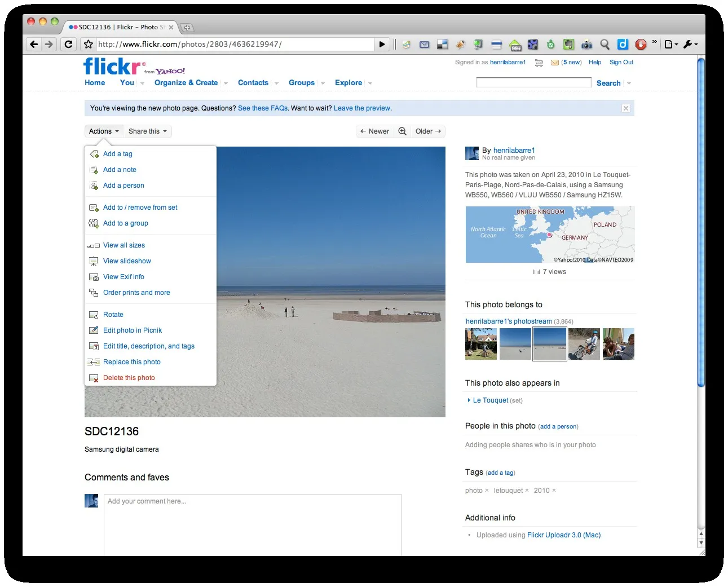Click the 'Add your comment here' box
This screenshot has height=587, width=728.
252,525
